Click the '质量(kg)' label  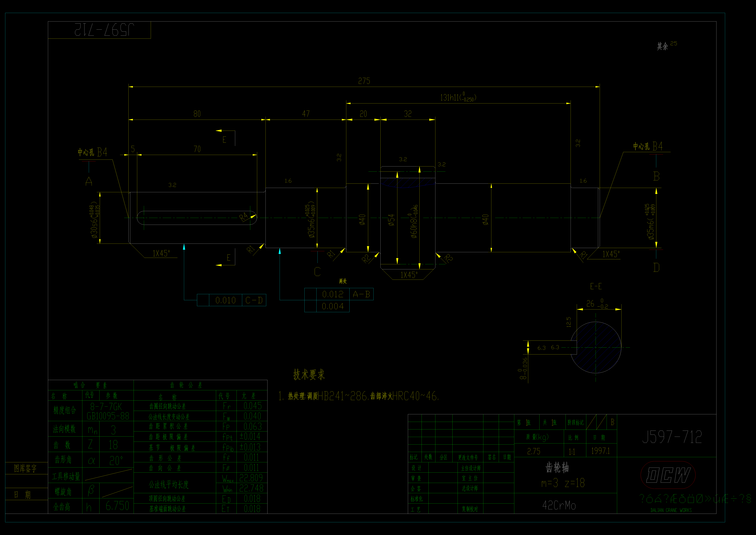point(537,437)
